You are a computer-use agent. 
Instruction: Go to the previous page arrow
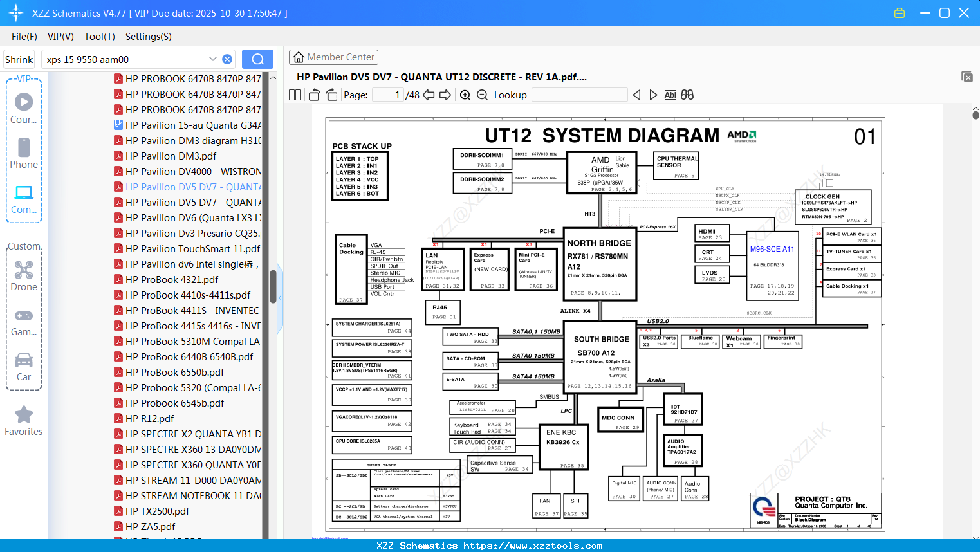click(429, 95)
